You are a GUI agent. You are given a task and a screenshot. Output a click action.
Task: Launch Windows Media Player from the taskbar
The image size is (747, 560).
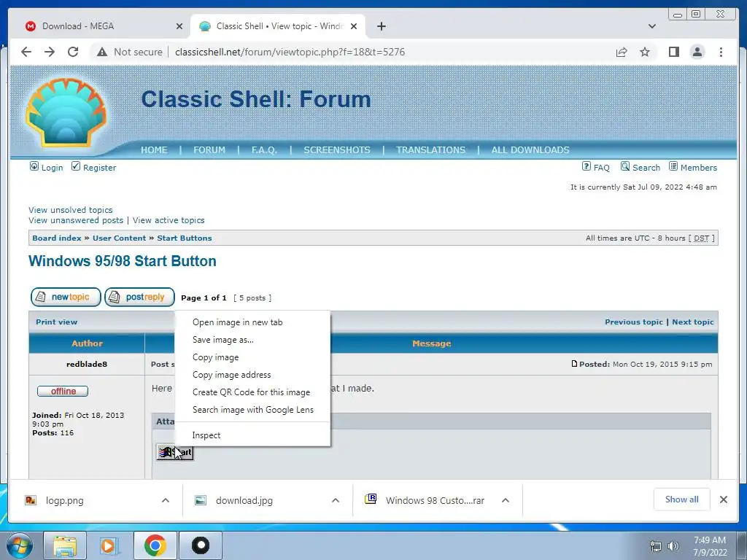(x=109, y=545)
